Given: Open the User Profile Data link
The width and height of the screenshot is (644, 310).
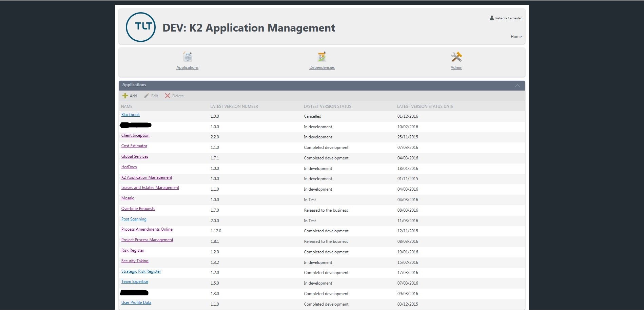Looking at the screenshot, I should [x=136, y=303].
